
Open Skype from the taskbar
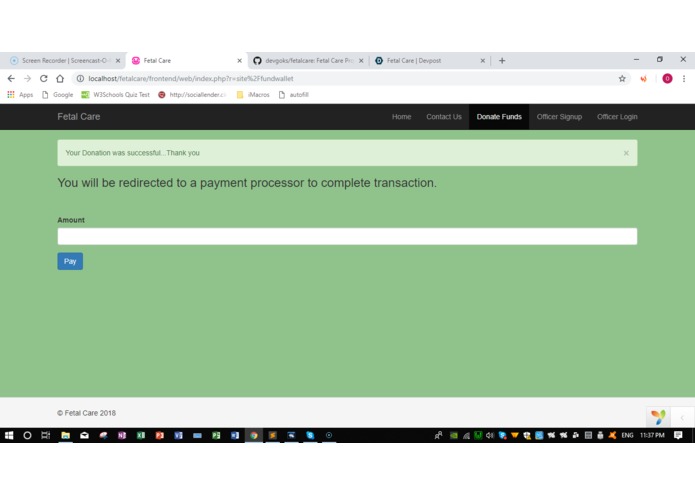pos(310,435)
